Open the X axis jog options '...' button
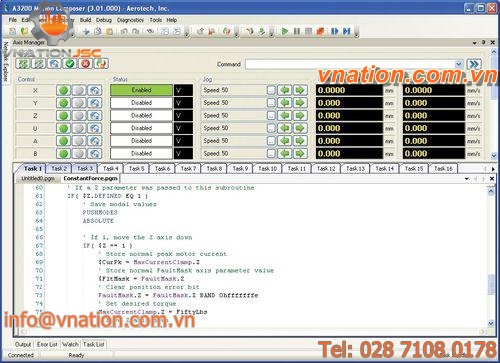The width and height of the screenshot is (500, 363). (271, 90)
